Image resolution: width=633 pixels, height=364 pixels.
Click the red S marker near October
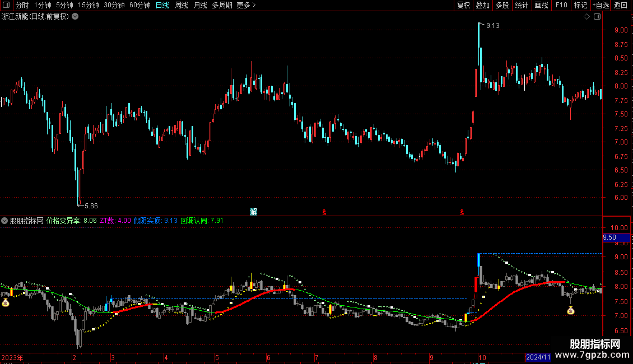[462, 212]
